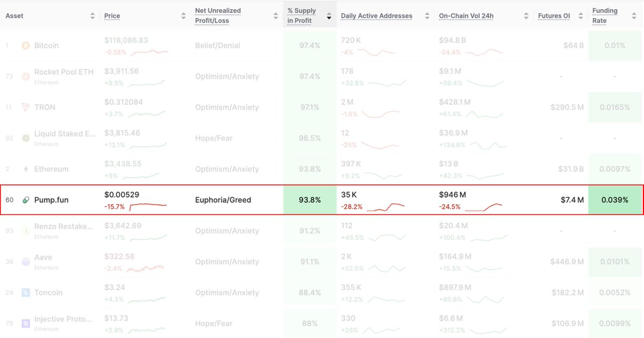
Task: Click TRON's daily active addresses sparkline
Action: tap(380, 114)
